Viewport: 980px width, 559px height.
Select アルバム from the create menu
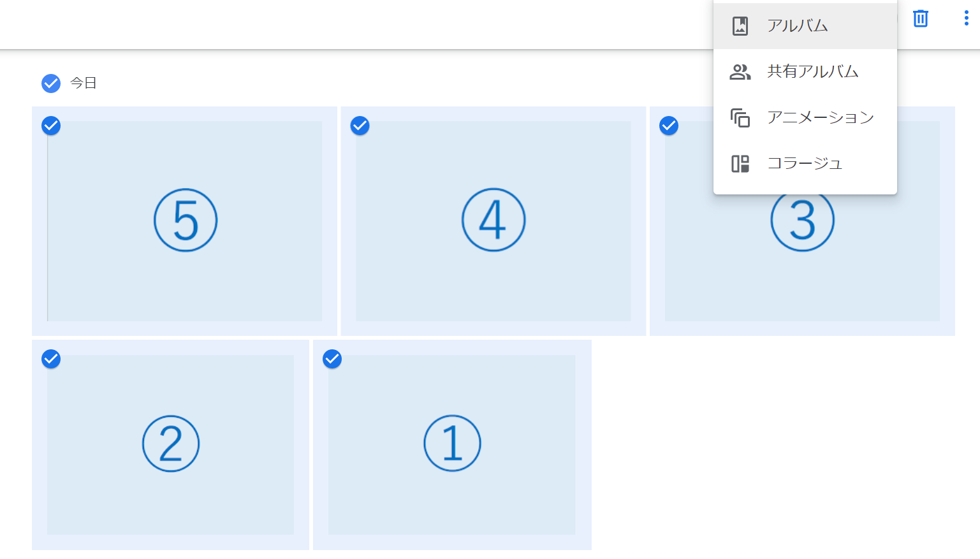[x=797, y=26]
